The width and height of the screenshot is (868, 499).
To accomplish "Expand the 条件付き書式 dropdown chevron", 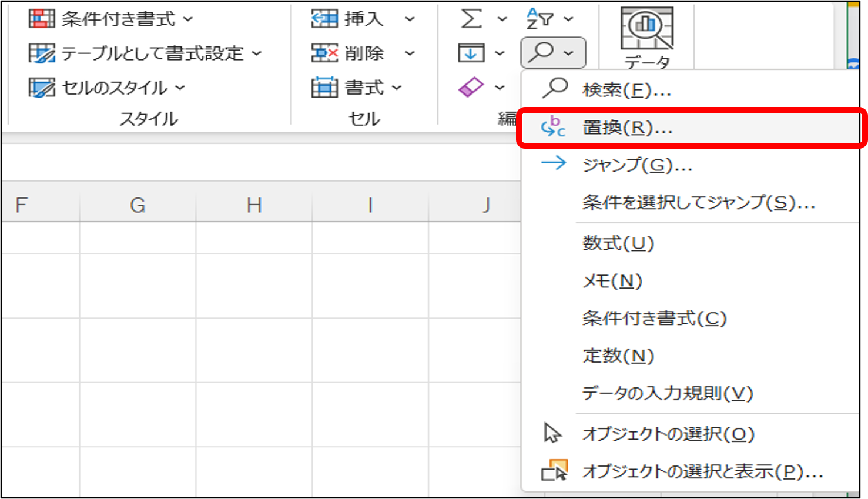I will pos(188,19).
